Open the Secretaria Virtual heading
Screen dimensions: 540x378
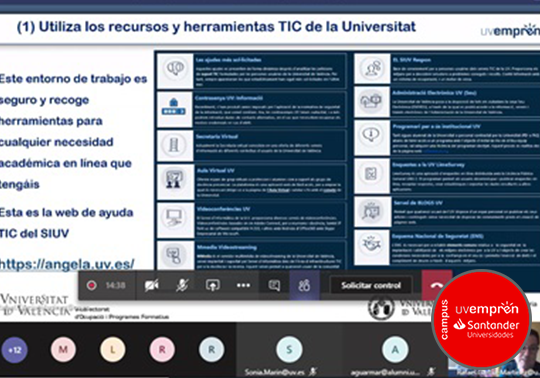217,136
